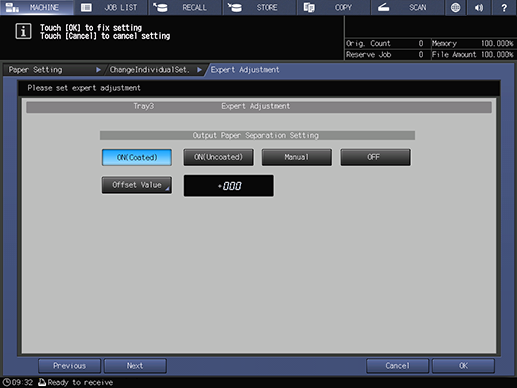Image resolution: width=517 pixels, height=388 pixels.
Task: Click the info icon beside message
Action: [23, 31]
